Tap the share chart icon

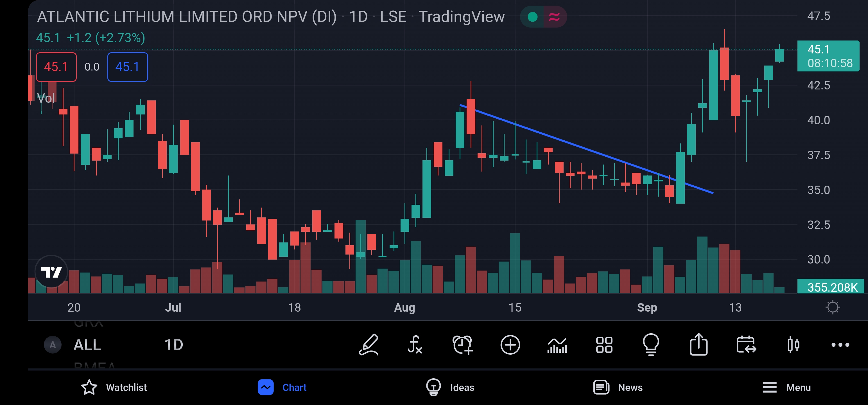coord(699,344)
